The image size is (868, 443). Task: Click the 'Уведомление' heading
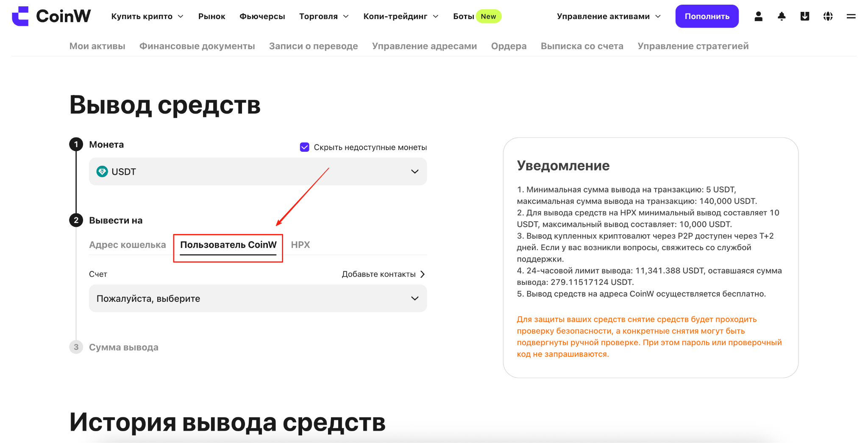click(563, 165)
